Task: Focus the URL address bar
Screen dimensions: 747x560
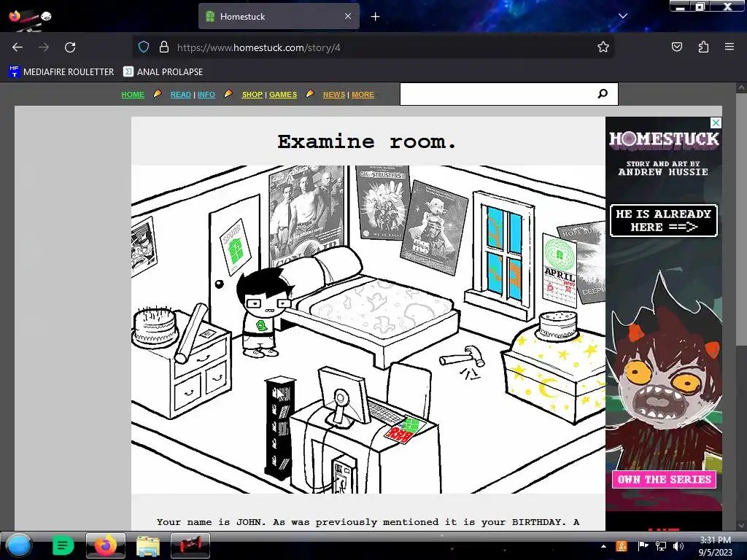Action: (373, 47)
